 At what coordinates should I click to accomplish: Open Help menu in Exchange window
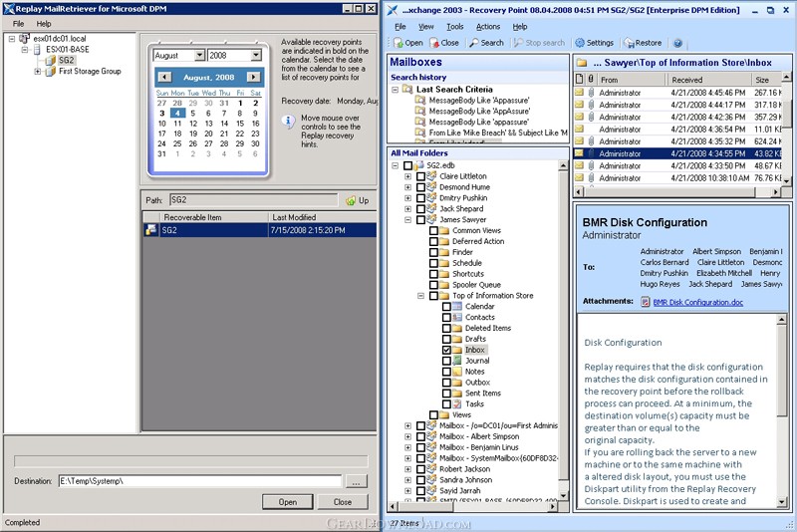(519, 27)
